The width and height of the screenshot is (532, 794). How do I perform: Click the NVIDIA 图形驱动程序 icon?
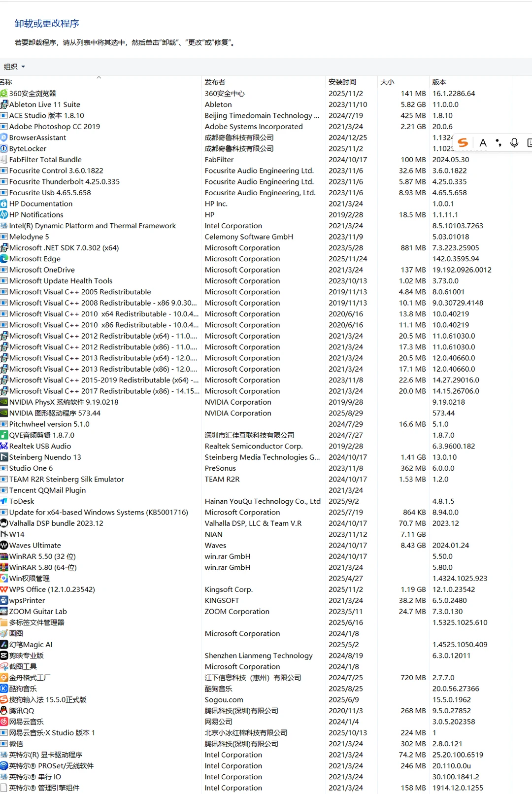(4, 413)
